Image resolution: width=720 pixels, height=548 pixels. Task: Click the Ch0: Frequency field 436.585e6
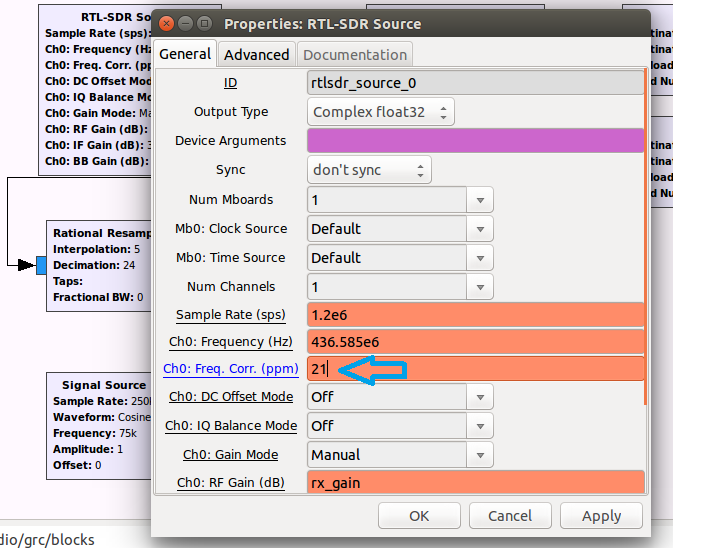pos(475,342)
